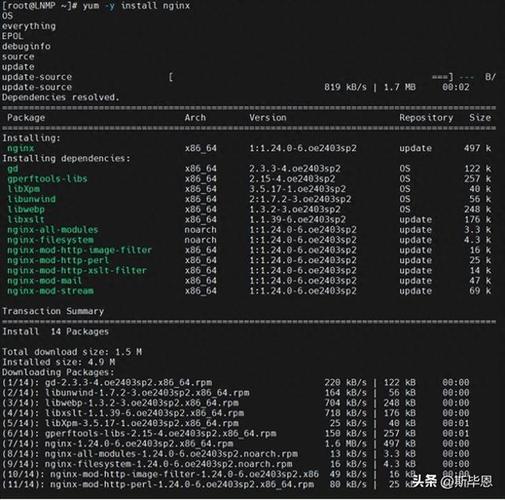Click the 'Version' column header
Viewport: 505px width, 500px height.
pos(268,117)
